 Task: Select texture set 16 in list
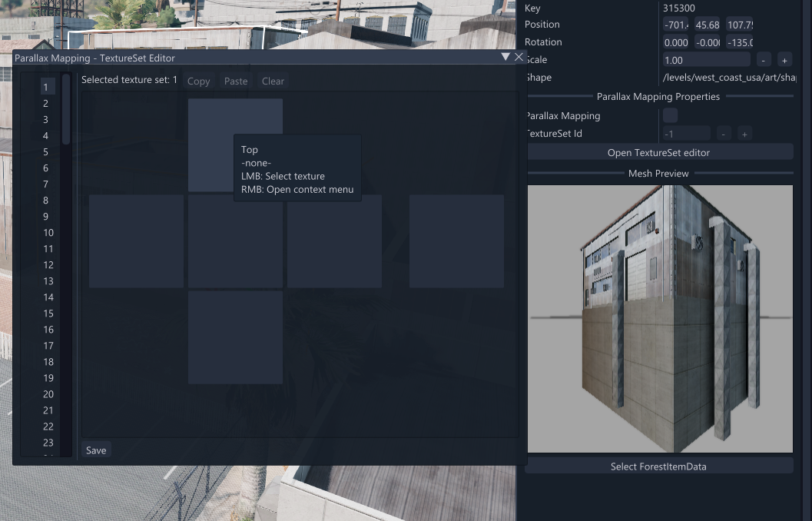(x=48, y=330)
